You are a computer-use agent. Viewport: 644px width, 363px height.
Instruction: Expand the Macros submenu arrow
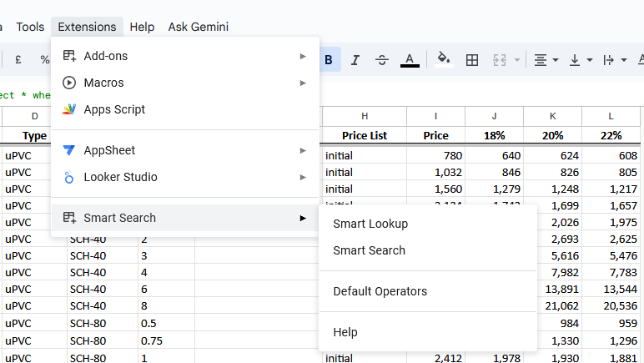[303, 83]
